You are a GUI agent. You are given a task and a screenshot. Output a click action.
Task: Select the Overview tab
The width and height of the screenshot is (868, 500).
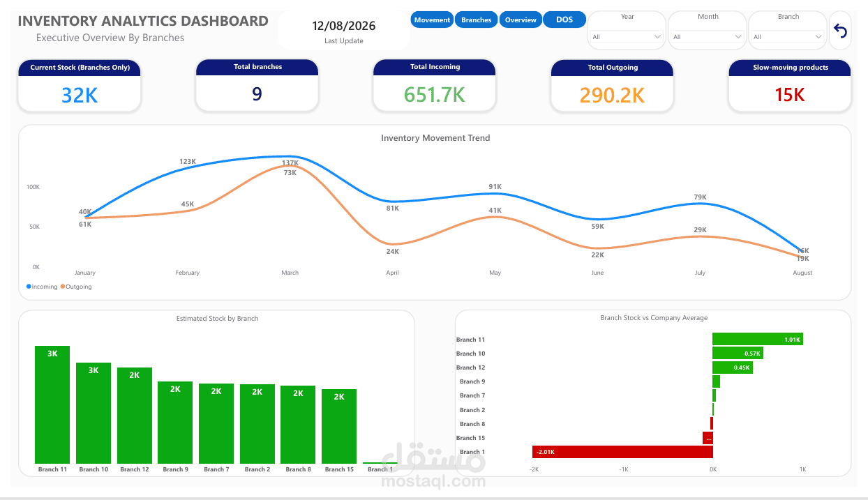click(521, 20)
